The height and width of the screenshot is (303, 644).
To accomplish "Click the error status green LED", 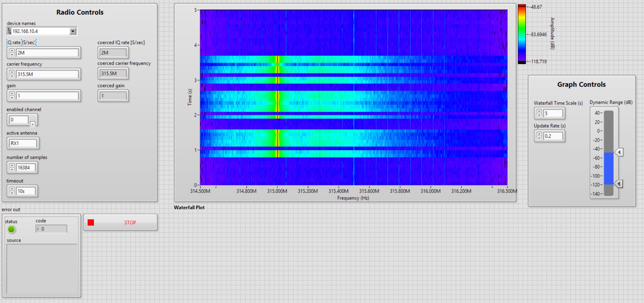I will [x=11, y=229].
